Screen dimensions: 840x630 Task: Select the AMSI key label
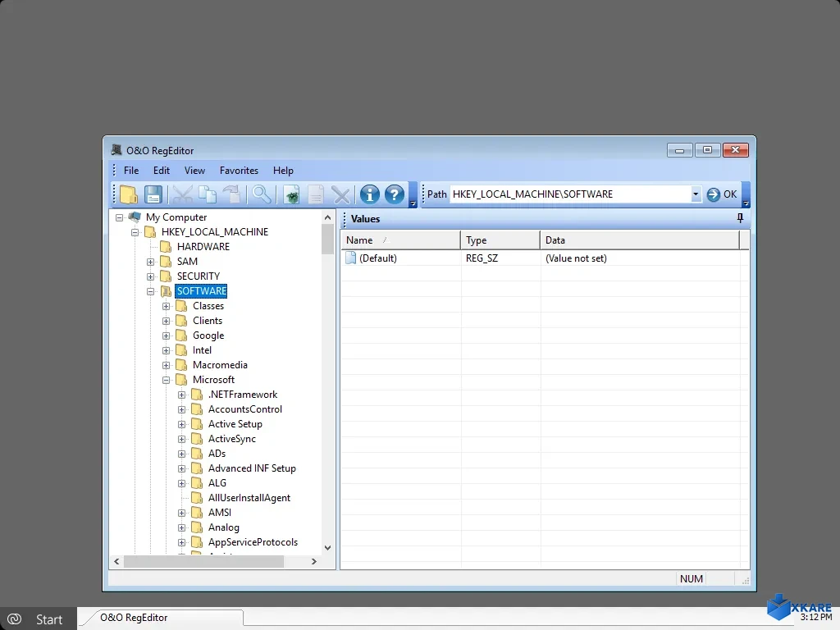[220, 512]
